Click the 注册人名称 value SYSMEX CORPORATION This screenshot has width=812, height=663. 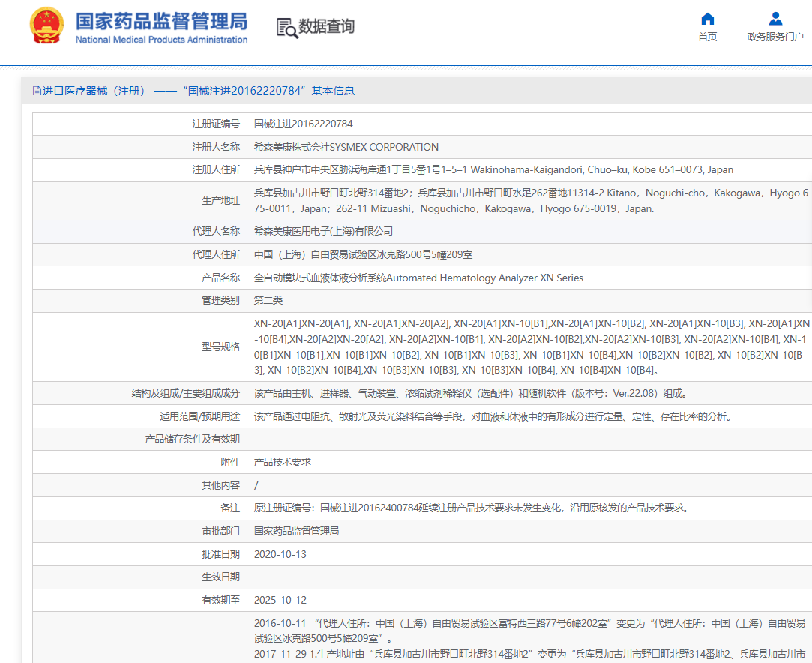click(346, 147)
